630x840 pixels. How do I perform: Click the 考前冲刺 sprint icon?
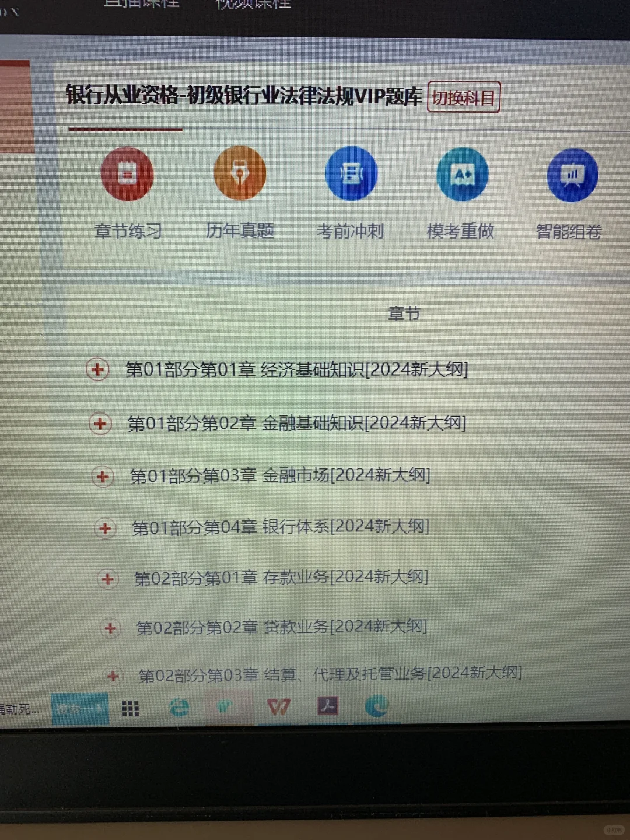(x=351, y=174)
